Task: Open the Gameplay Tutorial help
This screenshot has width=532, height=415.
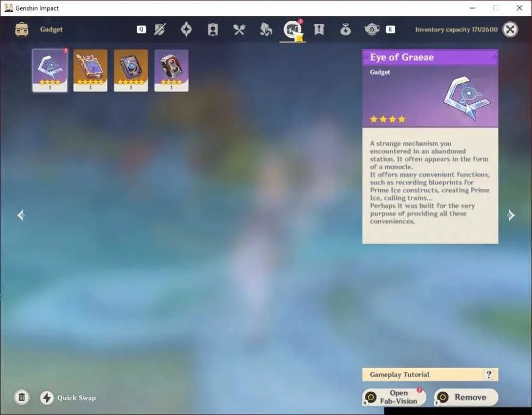Action: pos(430,374)
